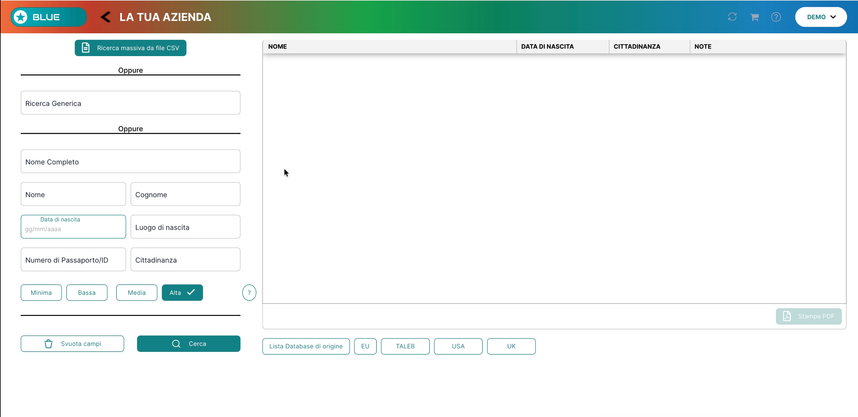Filter by the USA database
858x417 pixels.
coord(459,346)
